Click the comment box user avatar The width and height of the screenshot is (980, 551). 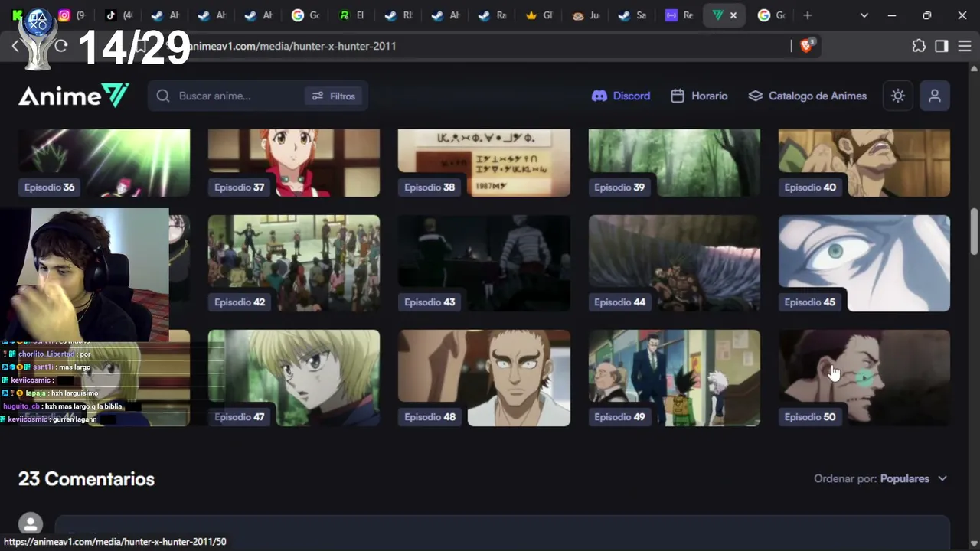[x=31, y=524]
